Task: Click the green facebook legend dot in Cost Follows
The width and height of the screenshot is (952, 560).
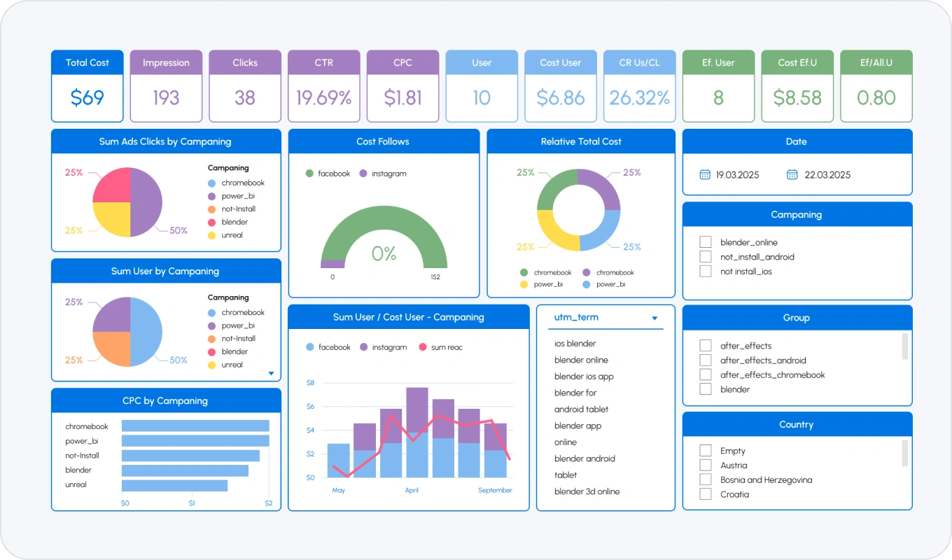Action: (309, 174)
